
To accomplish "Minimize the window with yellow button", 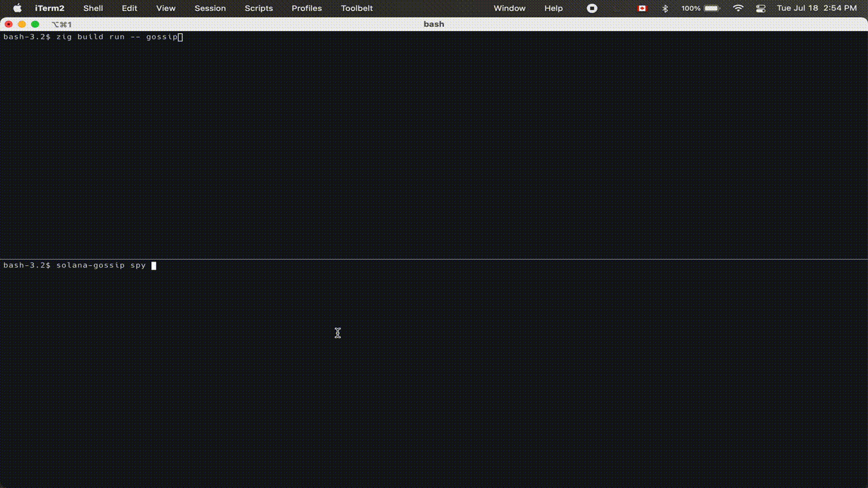I will pyautogui.click(x=22, y=24).
